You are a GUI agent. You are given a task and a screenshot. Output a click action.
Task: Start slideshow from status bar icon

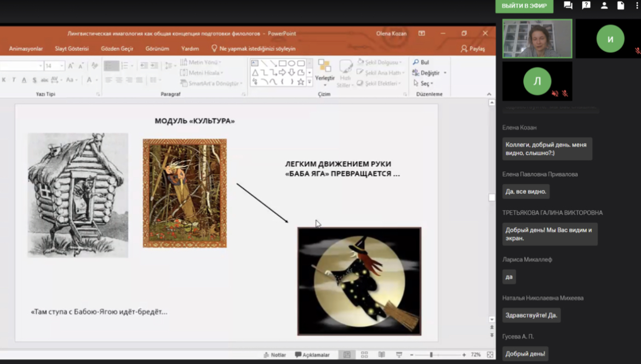399,355
